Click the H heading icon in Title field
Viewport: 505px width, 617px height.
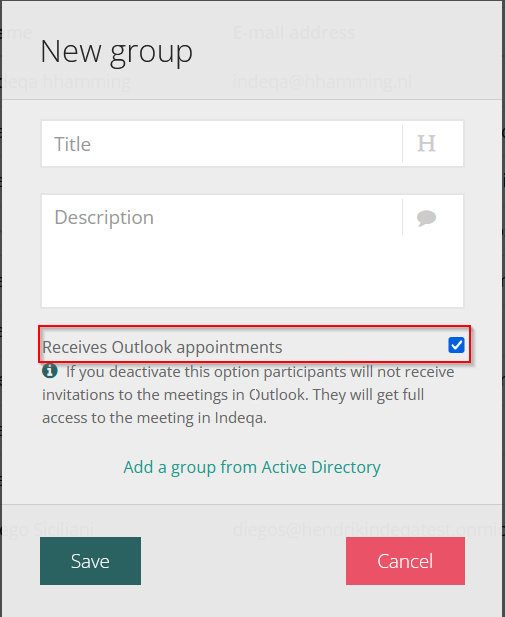[x=426, y=143]
